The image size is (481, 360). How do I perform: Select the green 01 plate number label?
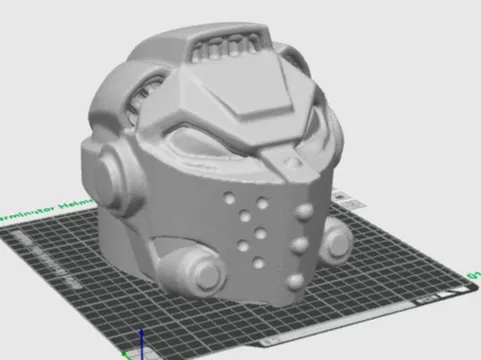point(474,275)
